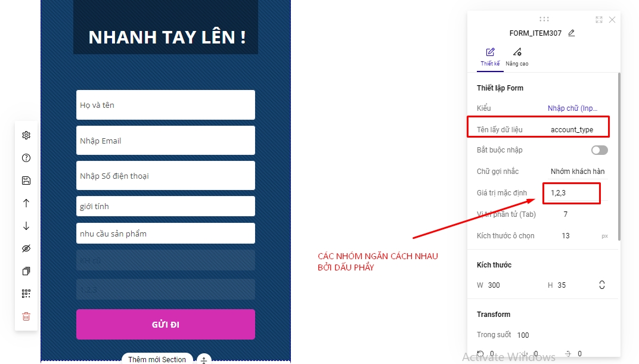Open settings gear in left toolbar
The width and height of the screenshot is (639, 364).
tap(26, 135)
